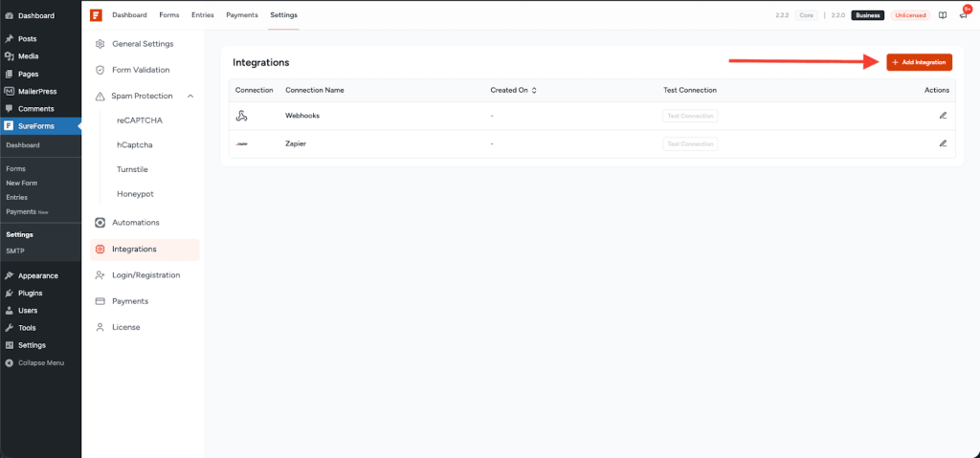The height and width of the screenshot is (458, 980).
Task: Click the SureForms logo icon in header
Action: [x=96, y=15]
